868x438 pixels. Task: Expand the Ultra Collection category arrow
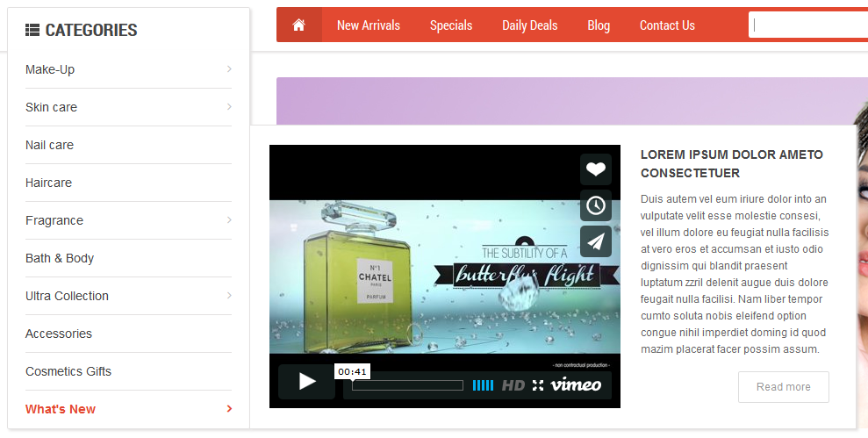229,296
